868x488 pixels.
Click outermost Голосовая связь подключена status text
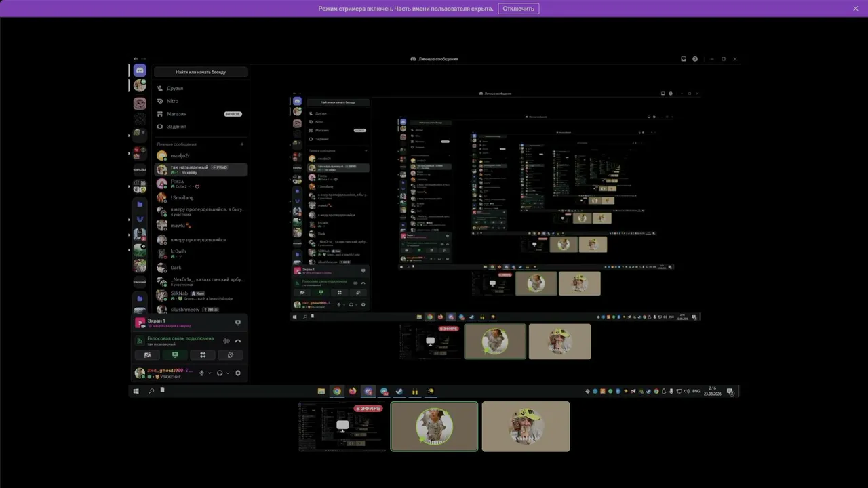180,338
